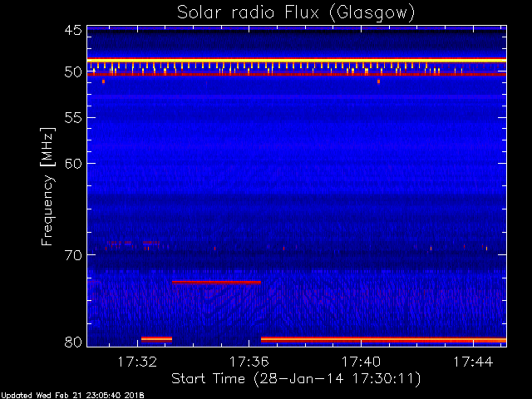Click the 17:44 time tick label

point(473,362)
